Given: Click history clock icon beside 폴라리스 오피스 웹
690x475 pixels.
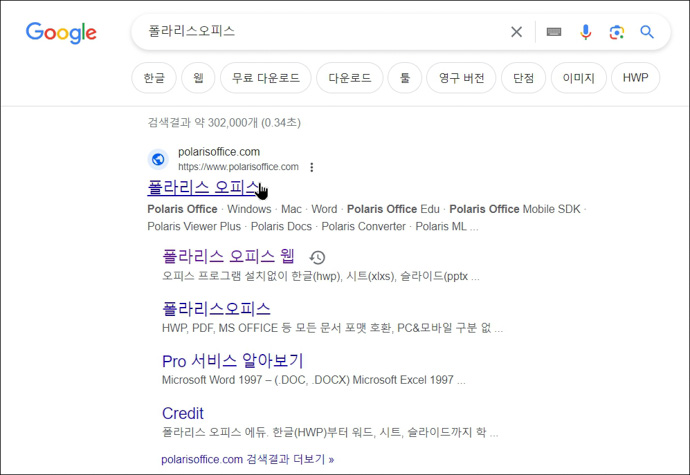Looking at the screenshot, I should tap(317, 257).
